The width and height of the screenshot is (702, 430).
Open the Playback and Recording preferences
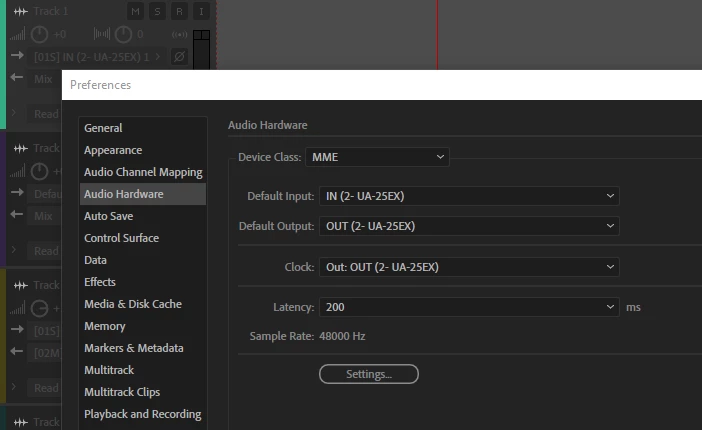[x=143, y=413]
